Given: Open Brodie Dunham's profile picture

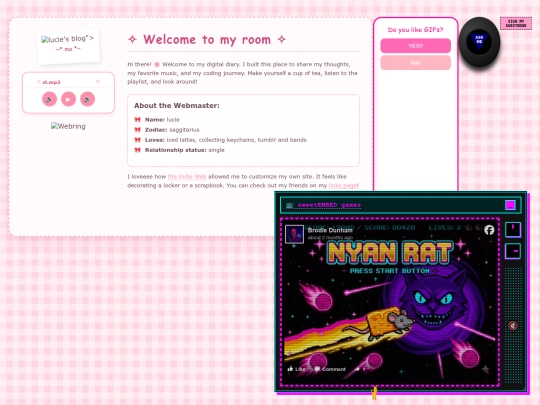Looking at the screenshot, I should (x=294, y=234).
